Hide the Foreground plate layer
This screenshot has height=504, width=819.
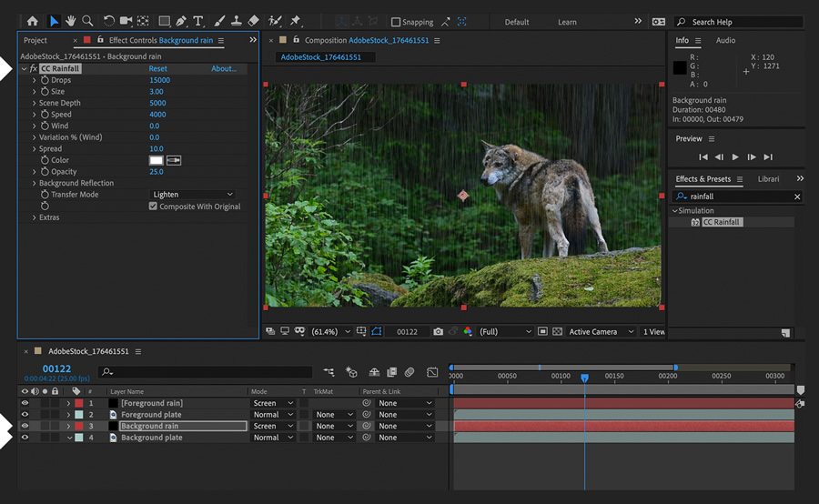tap(25, 414)
